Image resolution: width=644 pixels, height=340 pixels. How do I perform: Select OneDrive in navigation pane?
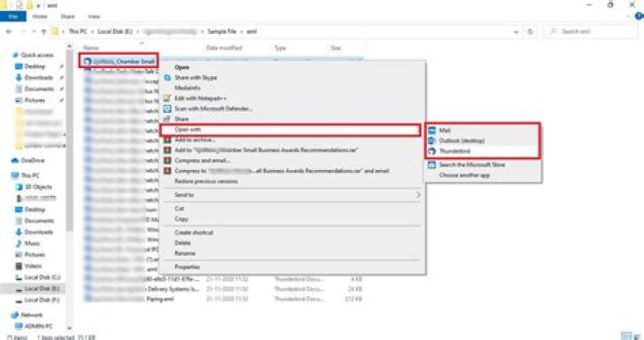32,160
